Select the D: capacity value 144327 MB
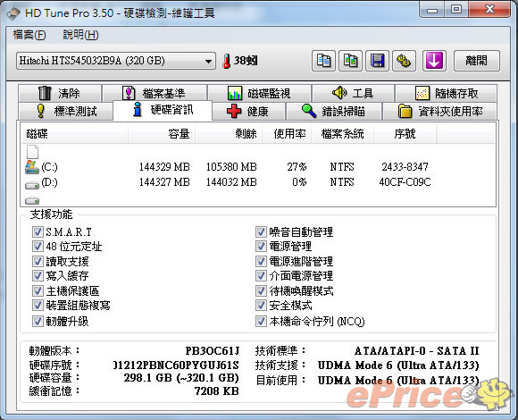 pos(164,182)
